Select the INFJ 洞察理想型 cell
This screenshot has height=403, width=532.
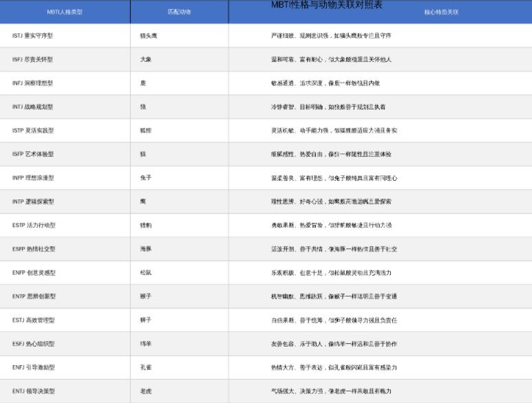(x=32, y=83)
